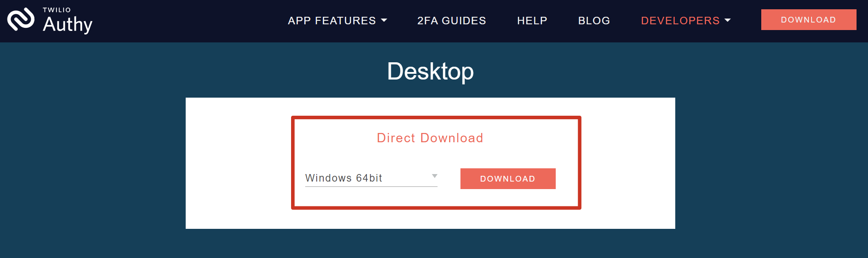Visit the BLOG link in navigation
This screenshot has height=258, width=868.
594,21
